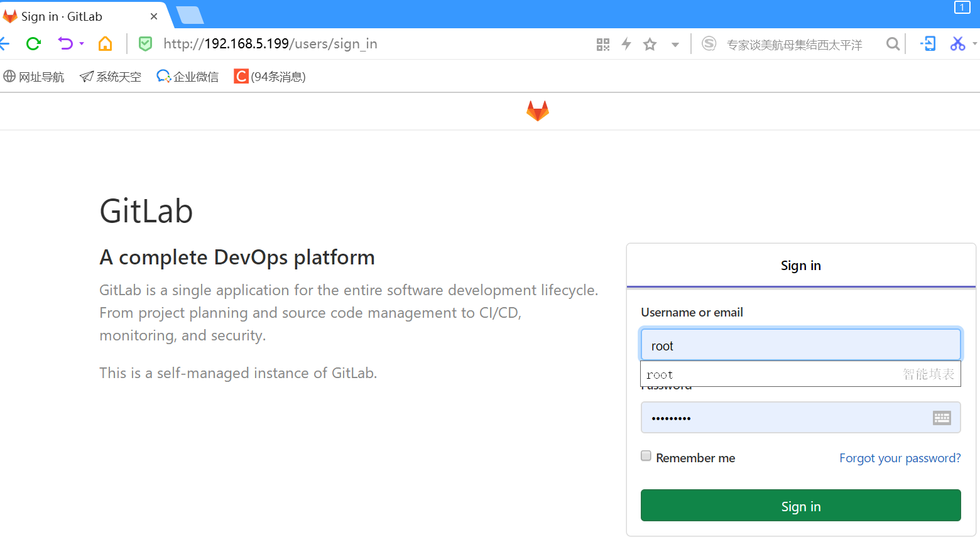This screenshot has width=980, height=542.
Task: Click the Sogou S icon in the toolbar
Action: 709,44
